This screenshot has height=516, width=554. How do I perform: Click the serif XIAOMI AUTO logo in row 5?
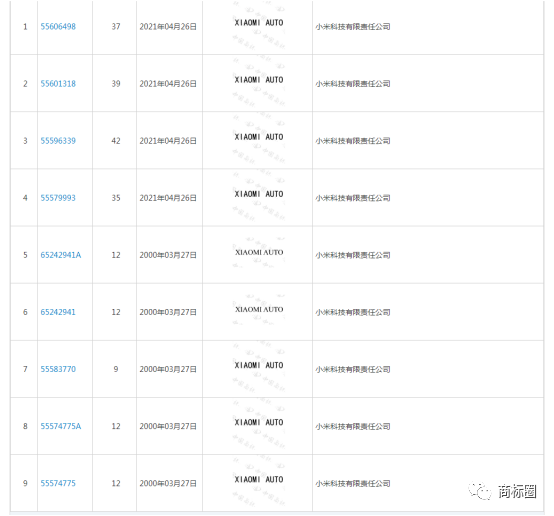259,252
